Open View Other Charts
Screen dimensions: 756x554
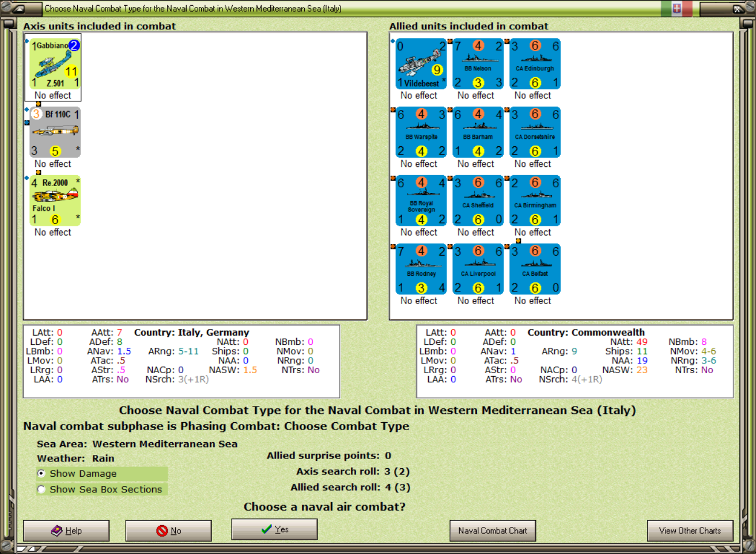690,530
